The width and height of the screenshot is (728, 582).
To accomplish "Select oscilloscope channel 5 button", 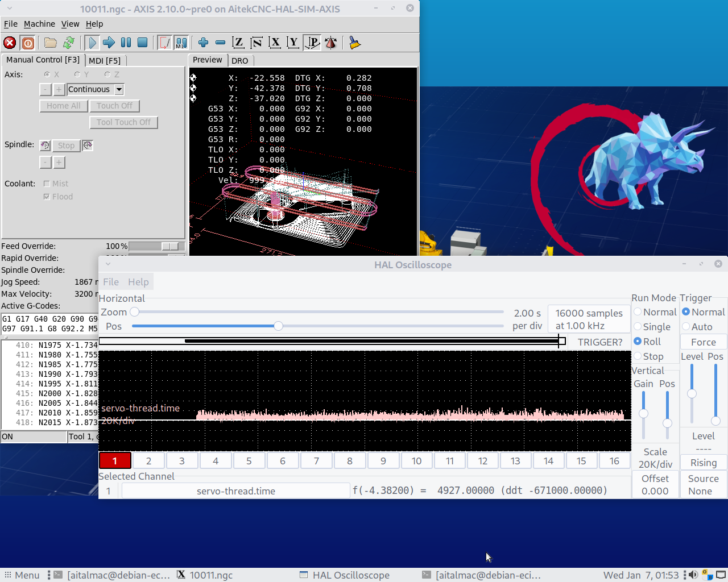I will (x=249, y=461).
